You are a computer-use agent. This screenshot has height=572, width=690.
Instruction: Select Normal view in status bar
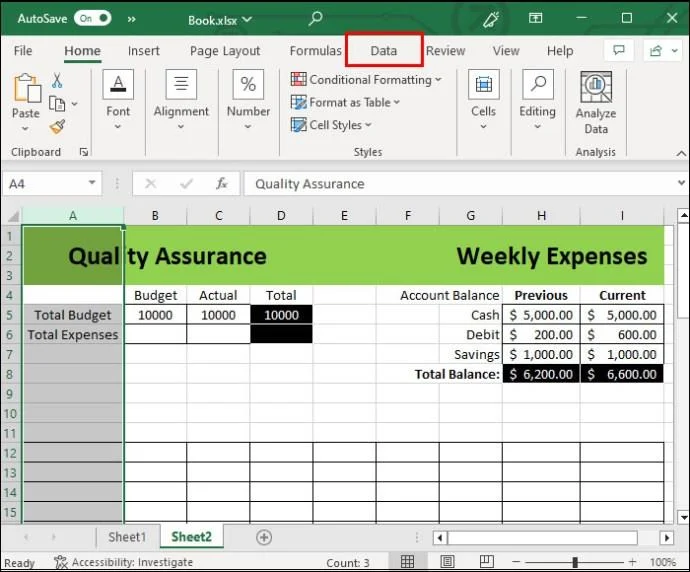(x=408, y=563)
